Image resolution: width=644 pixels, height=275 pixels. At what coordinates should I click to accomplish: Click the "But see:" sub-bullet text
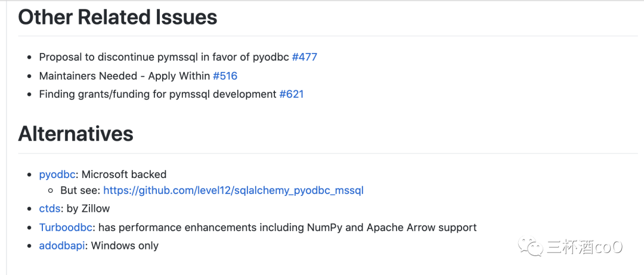[x=80, y=190]
